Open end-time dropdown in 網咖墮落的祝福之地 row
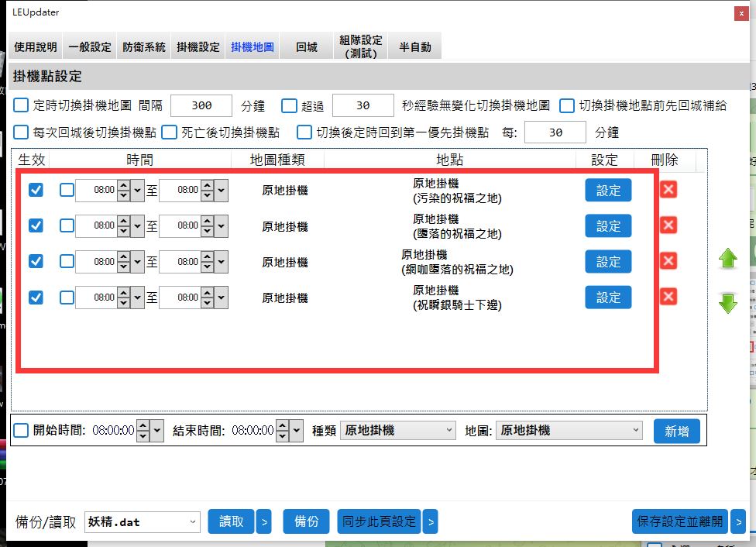Screen dimensions: 756x547 [222, 261]
